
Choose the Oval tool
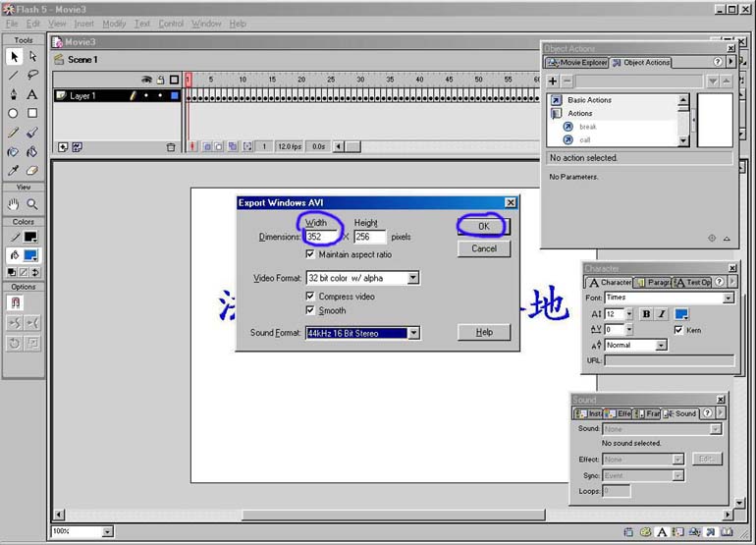(x=14, y=113)
